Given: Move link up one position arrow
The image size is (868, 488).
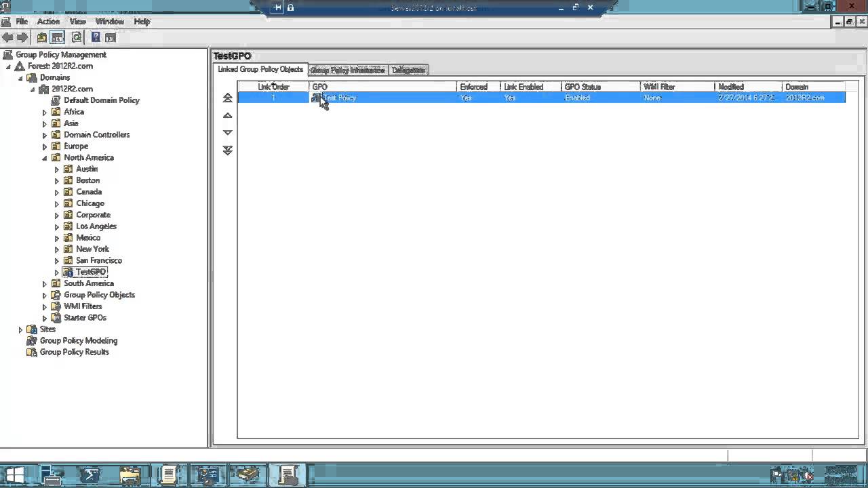Looking at the screenshot, I should point(228,116).
